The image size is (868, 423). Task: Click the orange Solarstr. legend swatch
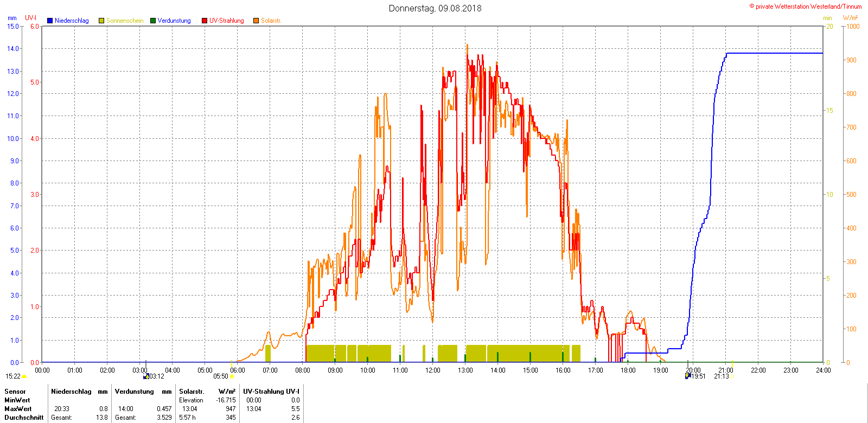click(256, 21)
